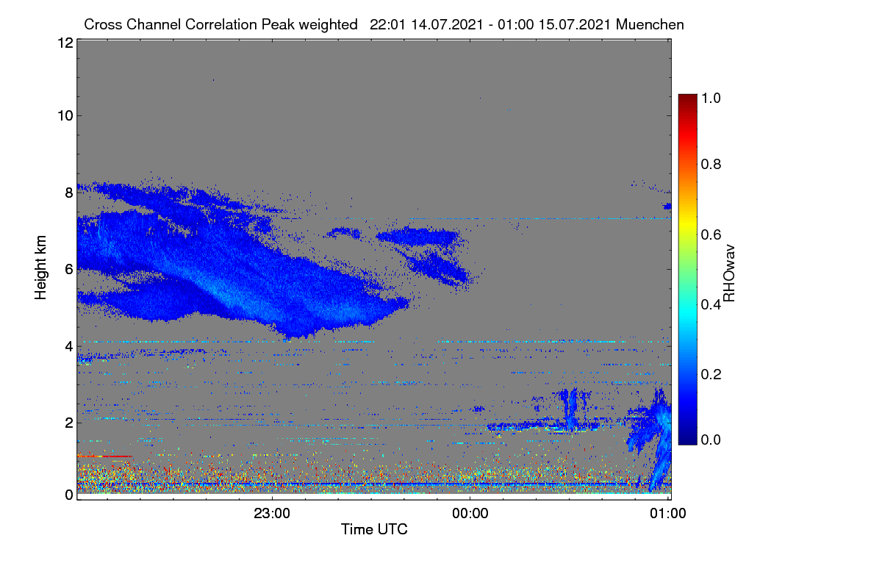Click the date range '22:01 14.07.2021 - 01:00 15.07.2021'
This screenshot has width=882, height=588.
491,24
